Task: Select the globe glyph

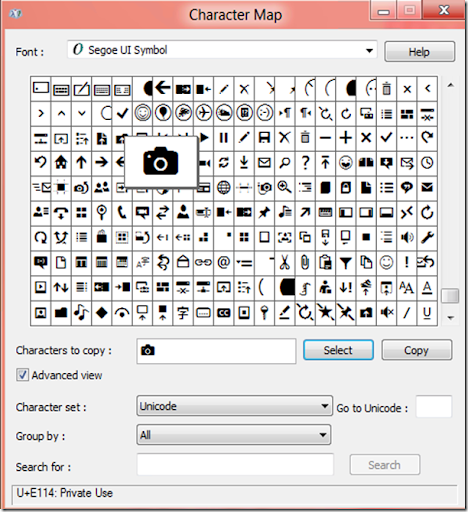Action: pos(224,188)
